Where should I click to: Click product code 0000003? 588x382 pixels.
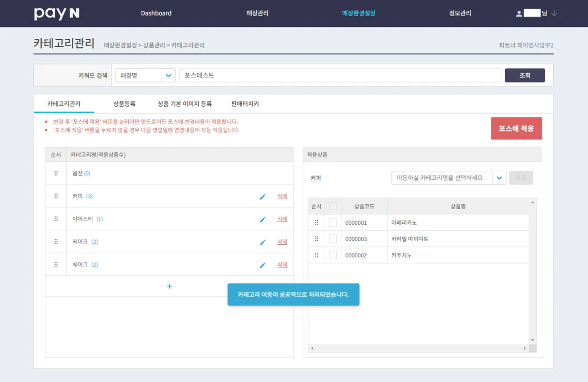click(x=356, y=239)
